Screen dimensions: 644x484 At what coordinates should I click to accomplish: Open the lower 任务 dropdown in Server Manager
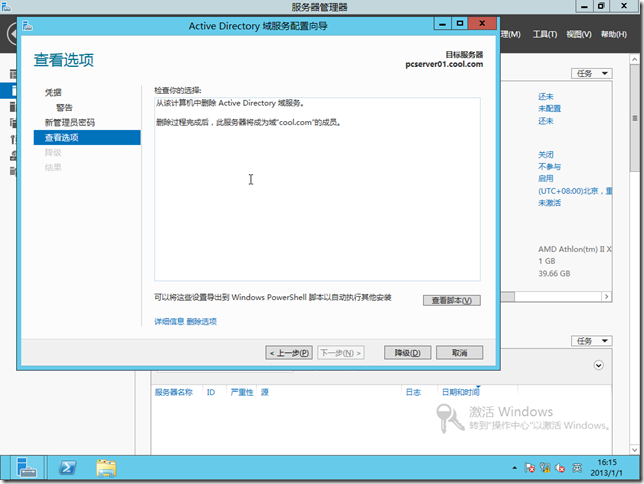591,341
